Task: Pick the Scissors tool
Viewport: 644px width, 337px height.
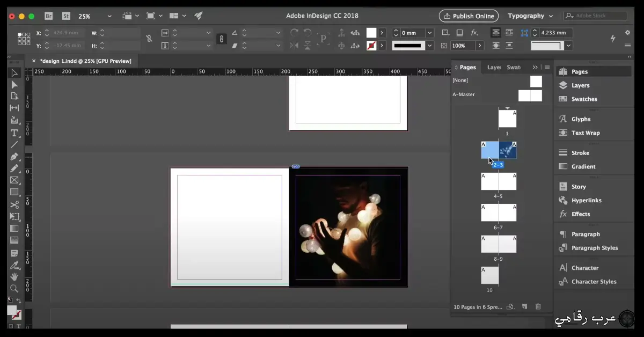Action: (x=14, y=204)
